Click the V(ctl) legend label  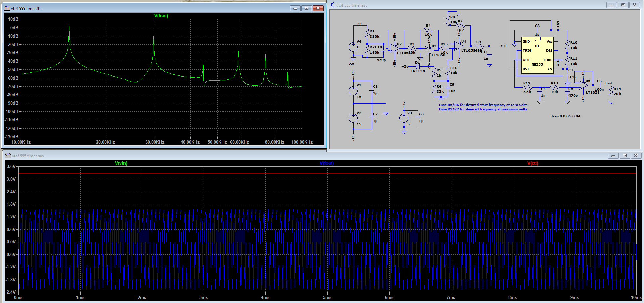click(532, 163)
